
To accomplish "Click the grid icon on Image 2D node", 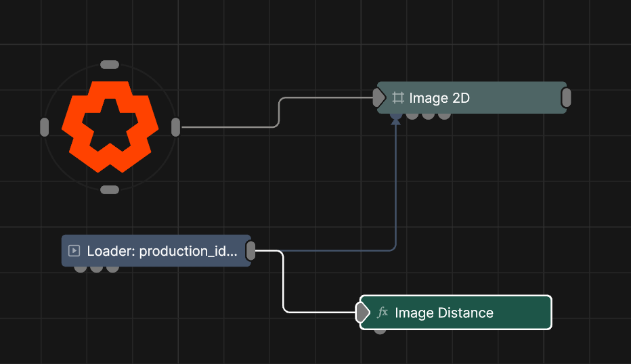I will point(398,98).
